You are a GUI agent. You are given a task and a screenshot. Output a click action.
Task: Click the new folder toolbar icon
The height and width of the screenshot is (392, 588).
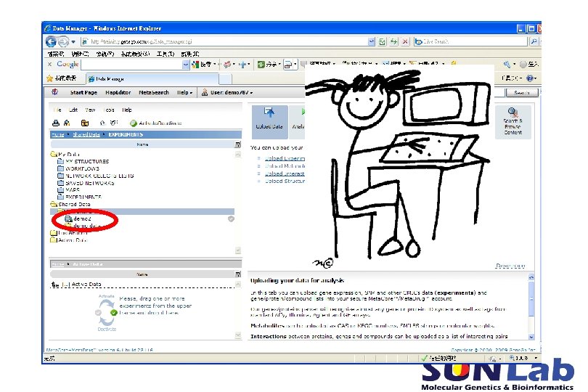[85, 123]
